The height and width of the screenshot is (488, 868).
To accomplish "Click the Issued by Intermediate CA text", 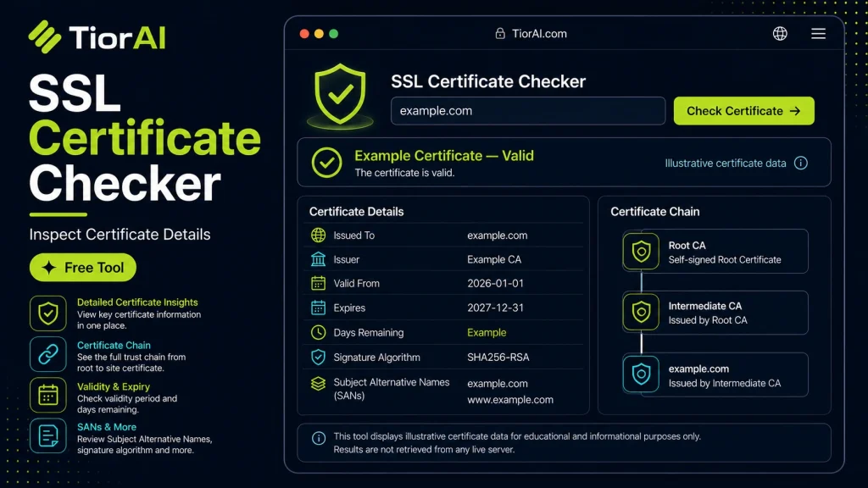I will click(x=725, y=383).
